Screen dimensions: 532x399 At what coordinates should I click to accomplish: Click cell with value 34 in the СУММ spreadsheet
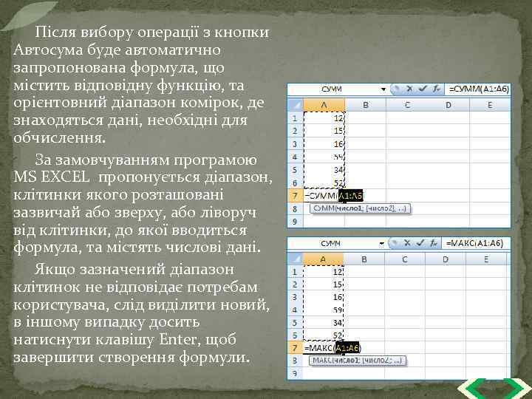pos(324,169)
